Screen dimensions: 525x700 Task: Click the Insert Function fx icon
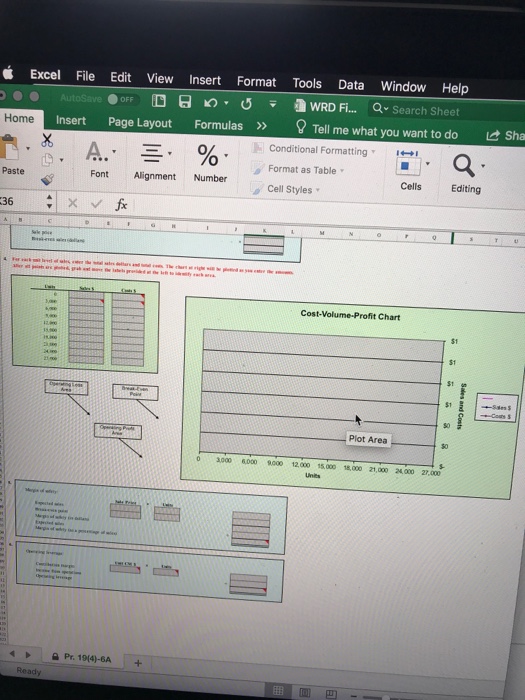(x=121, y=204)
